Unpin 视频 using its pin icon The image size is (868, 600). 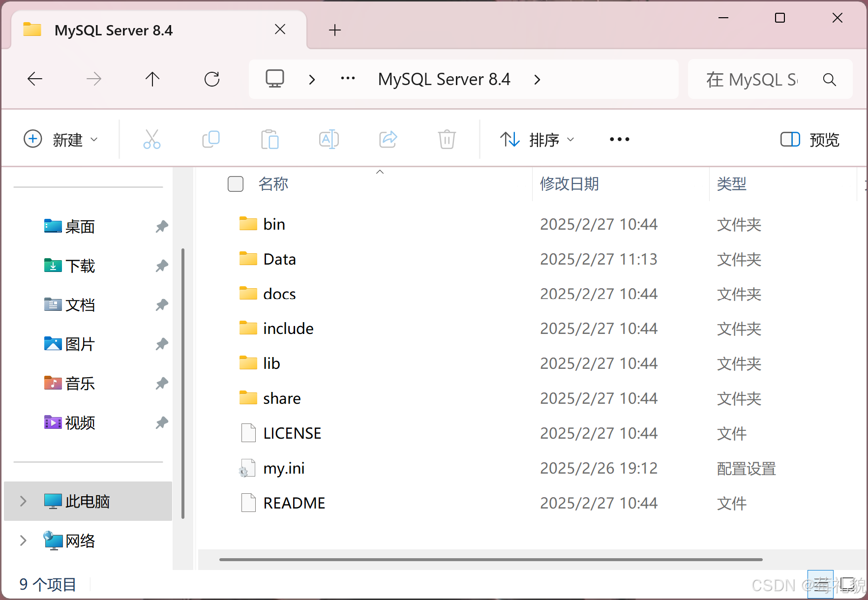162,422
